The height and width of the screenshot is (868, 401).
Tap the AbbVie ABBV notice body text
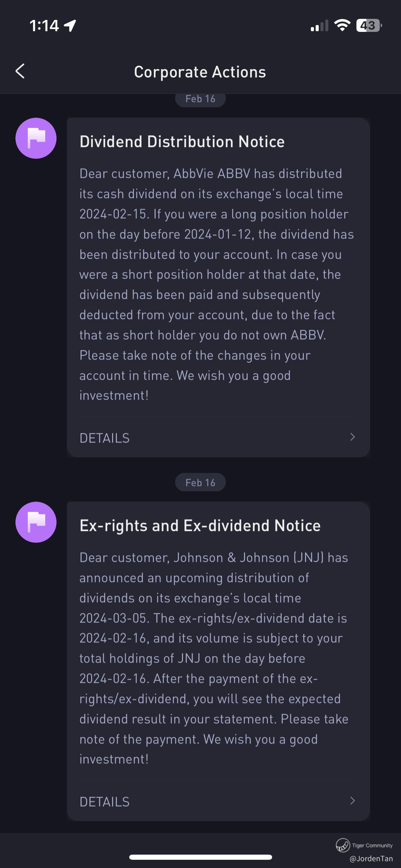point(217,285)
